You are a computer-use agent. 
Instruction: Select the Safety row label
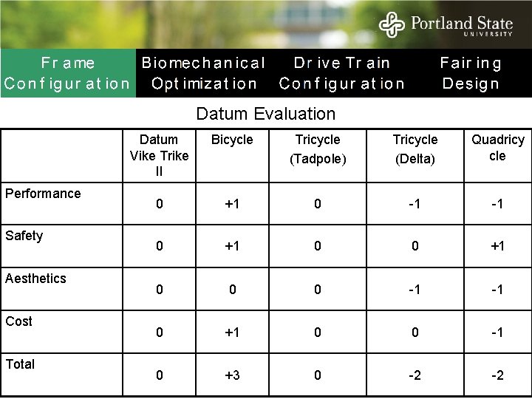tap(24, 236)
